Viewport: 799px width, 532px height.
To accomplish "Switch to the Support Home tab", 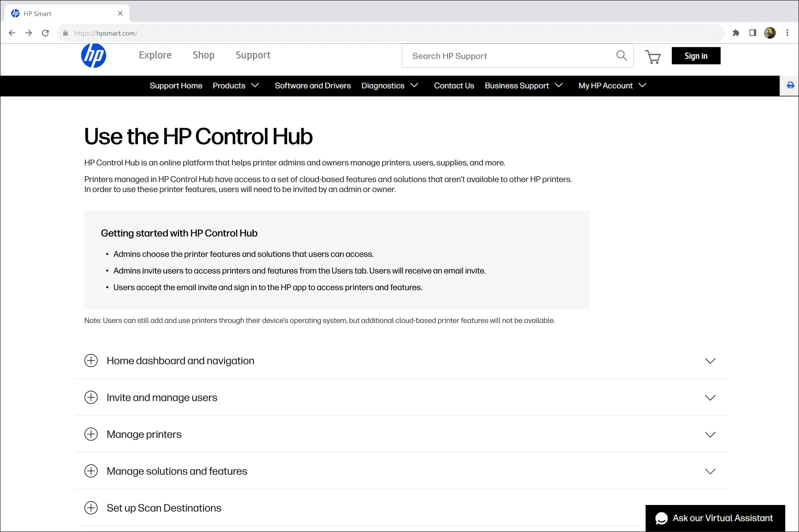I will coord(176,86).
